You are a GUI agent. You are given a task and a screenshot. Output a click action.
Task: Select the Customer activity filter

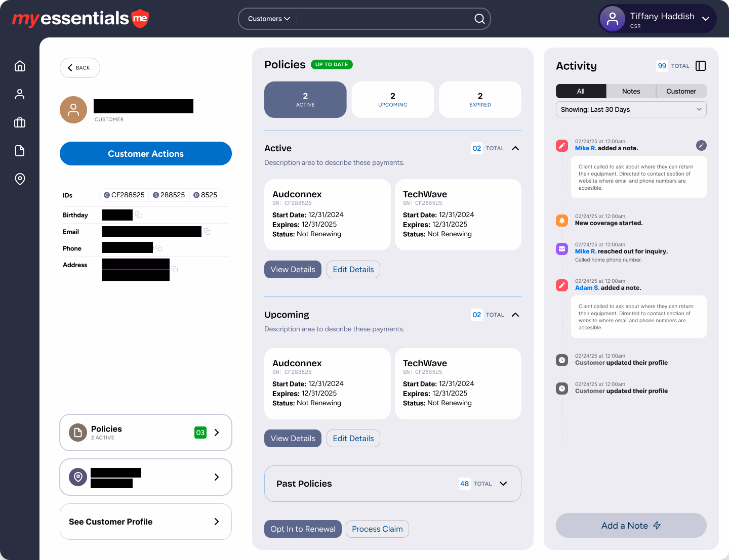coord(681,92)
